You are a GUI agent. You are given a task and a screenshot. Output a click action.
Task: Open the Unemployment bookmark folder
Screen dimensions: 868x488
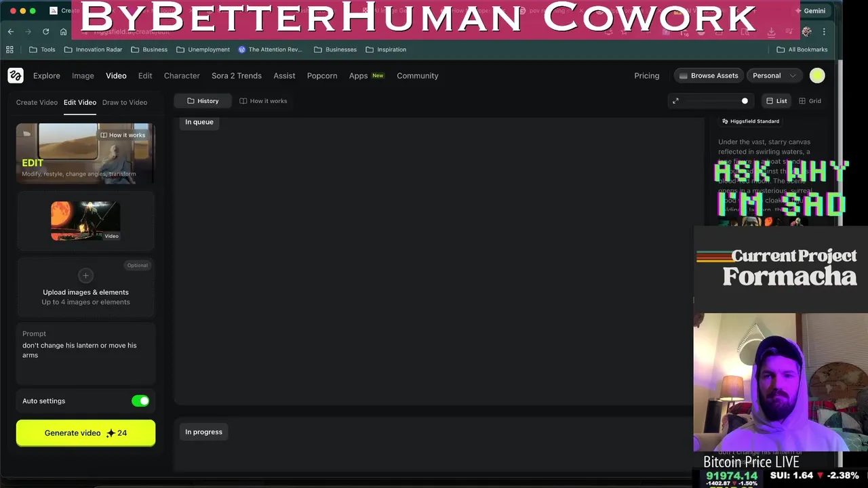203,49
